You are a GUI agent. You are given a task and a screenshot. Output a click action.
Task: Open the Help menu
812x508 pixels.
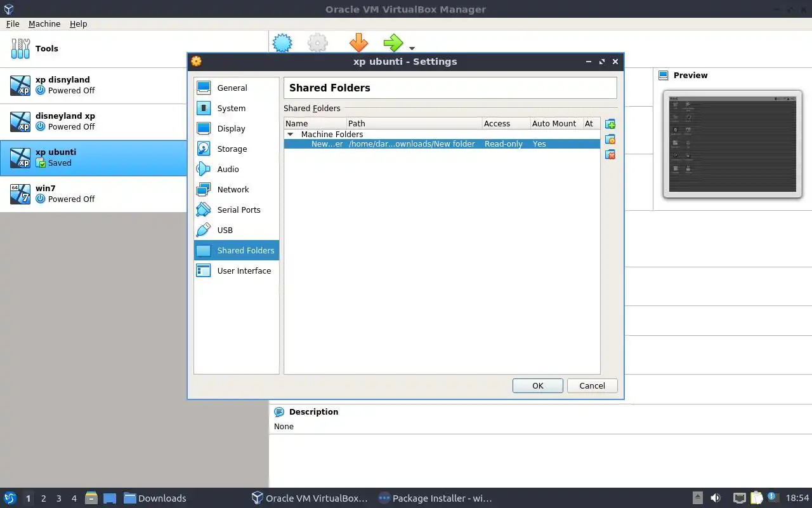point(79,23)
